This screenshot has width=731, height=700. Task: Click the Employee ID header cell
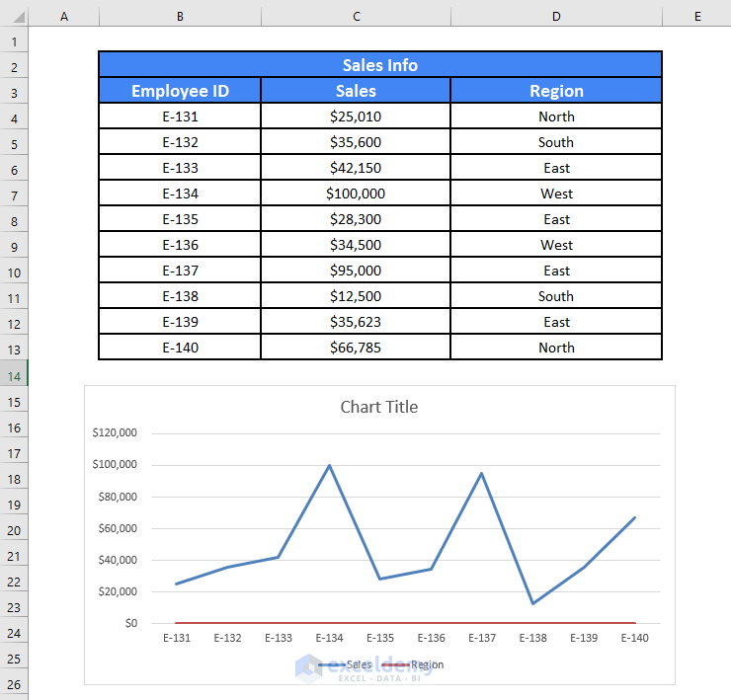click(x=180, y=91)
